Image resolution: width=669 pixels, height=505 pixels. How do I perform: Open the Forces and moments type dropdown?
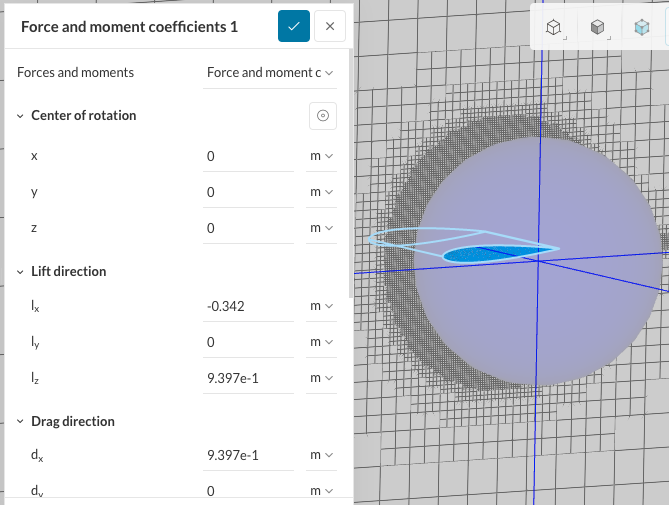(x=270, y=72)
